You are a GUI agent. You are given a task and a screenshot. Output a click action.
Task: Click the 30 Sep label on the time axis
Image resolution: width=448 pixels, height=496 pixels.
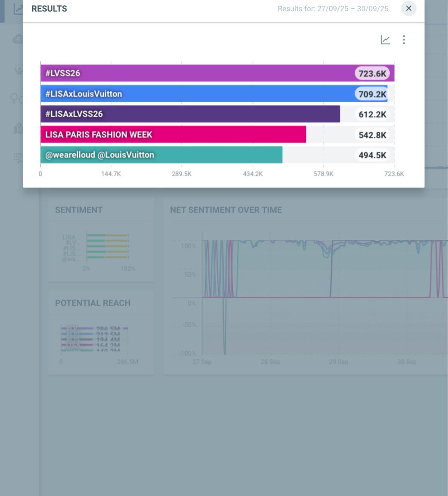(407, 362)
